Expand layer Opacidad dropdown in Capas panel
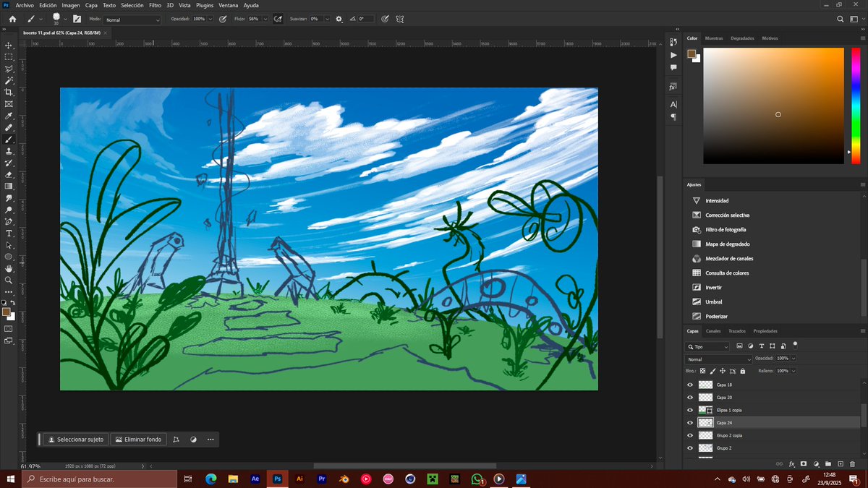This screenshot has width=868, height=488. pyautogui.click(x=793, y=359)
